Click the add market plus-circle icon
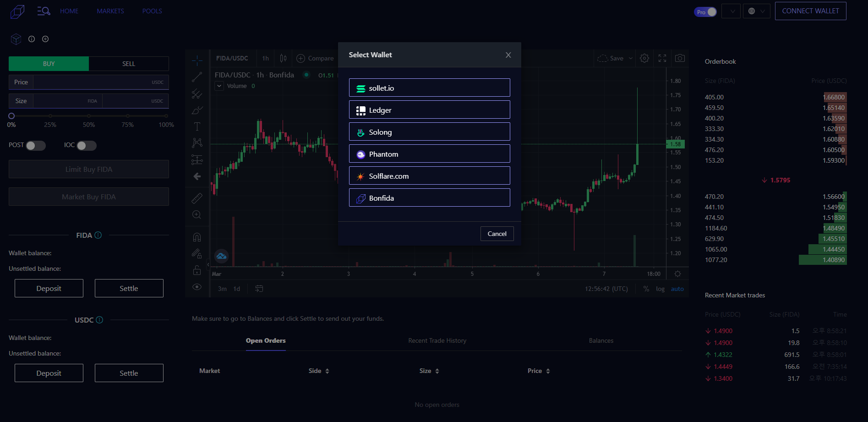868x422 pixels. coord(45,39)
